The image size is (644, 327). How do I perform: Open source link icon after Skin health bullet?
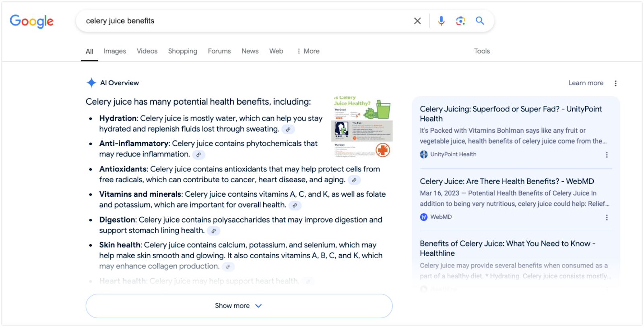pos(228,267)
